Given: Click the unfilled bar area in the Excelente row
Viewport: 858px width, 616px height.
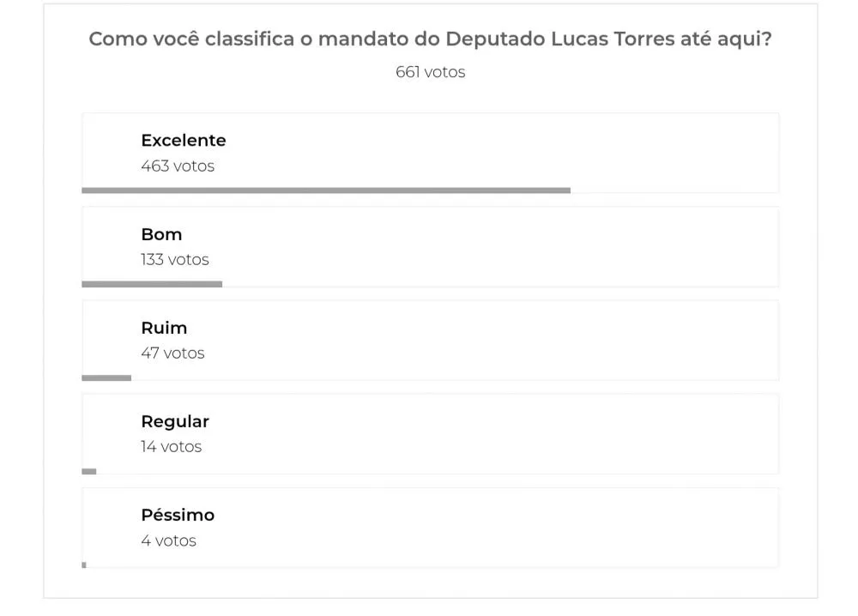Looking at the screenshot, I should coord(674,190).
